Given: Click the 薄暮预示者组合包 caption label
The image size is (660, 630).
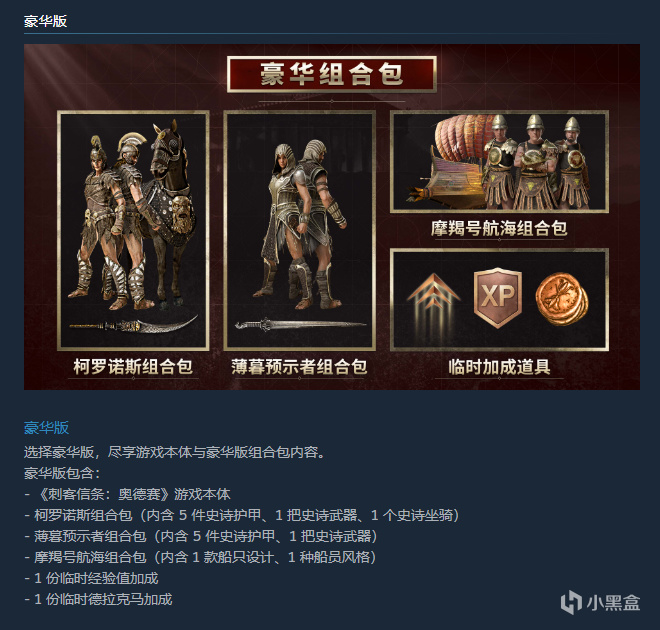Looking at the screenshot, I should pyautogui.click(x=299, y=367).
